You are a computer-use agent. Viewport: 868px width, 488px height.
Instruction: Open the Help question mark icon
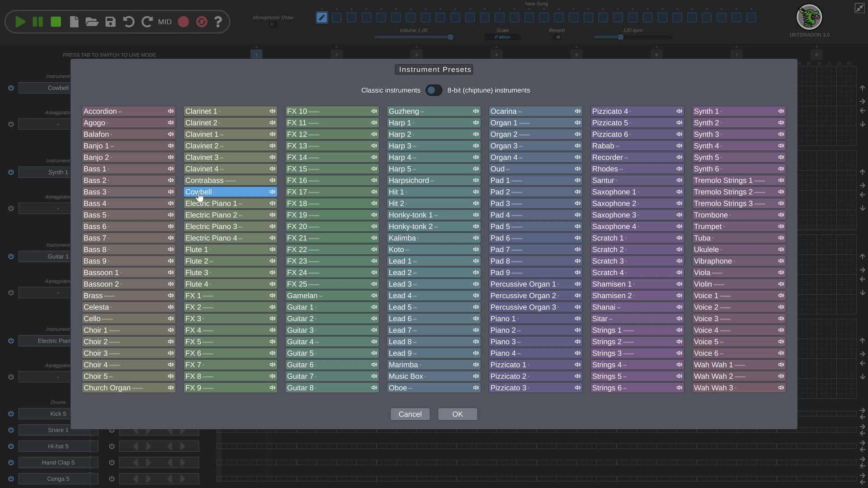coord(218,22)
